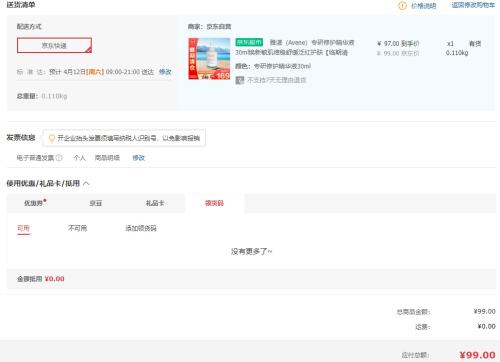Click the 有货 stock status
Image resolution: width=500 pixels, height=362 pixels.
tap(475, 44)
